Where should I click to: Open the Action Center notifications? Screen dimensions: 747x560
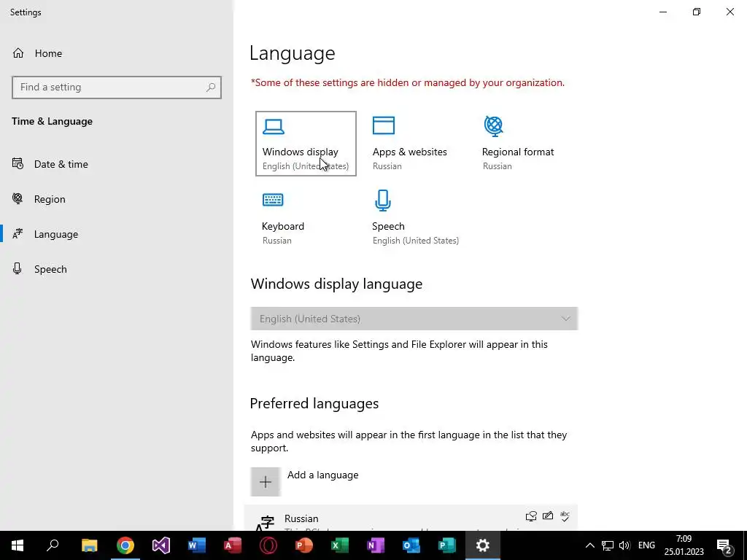coord(724,545)
